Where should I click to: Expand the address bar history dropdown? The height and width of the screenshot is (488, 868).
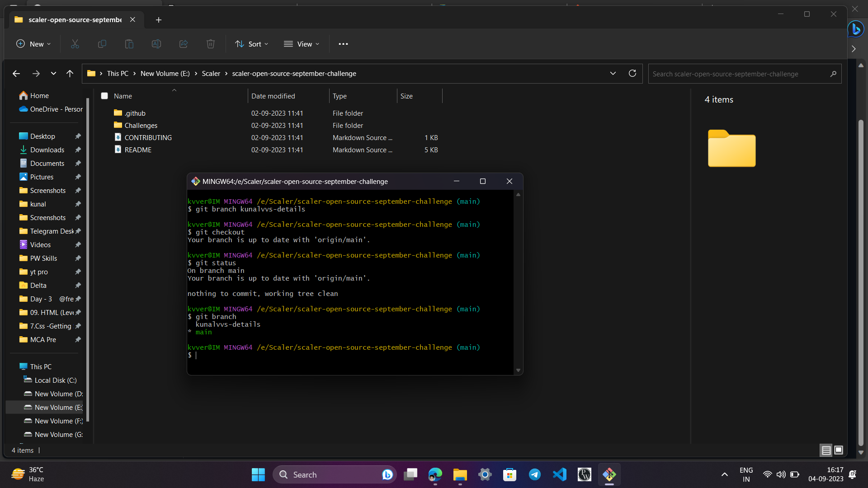pyautogui.click(x=613, y=73)
